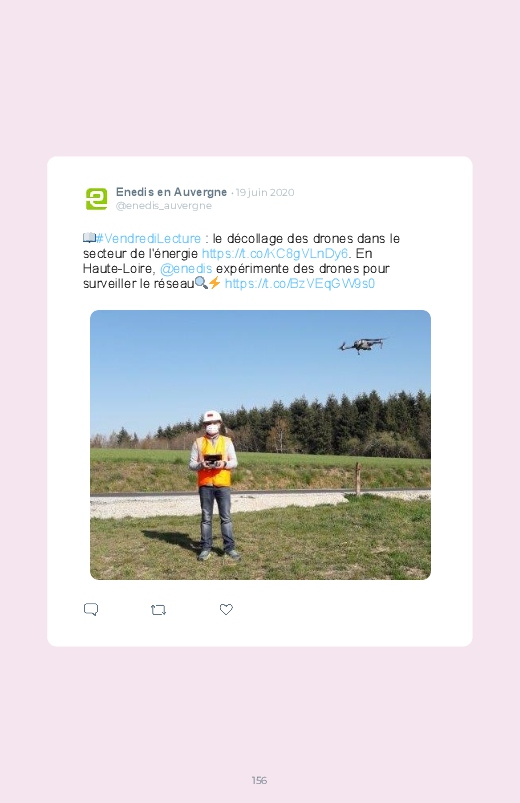Viewport: 520px width, 803px height.
Task: Click the retweet arrows icon
Action: [158, 610]
